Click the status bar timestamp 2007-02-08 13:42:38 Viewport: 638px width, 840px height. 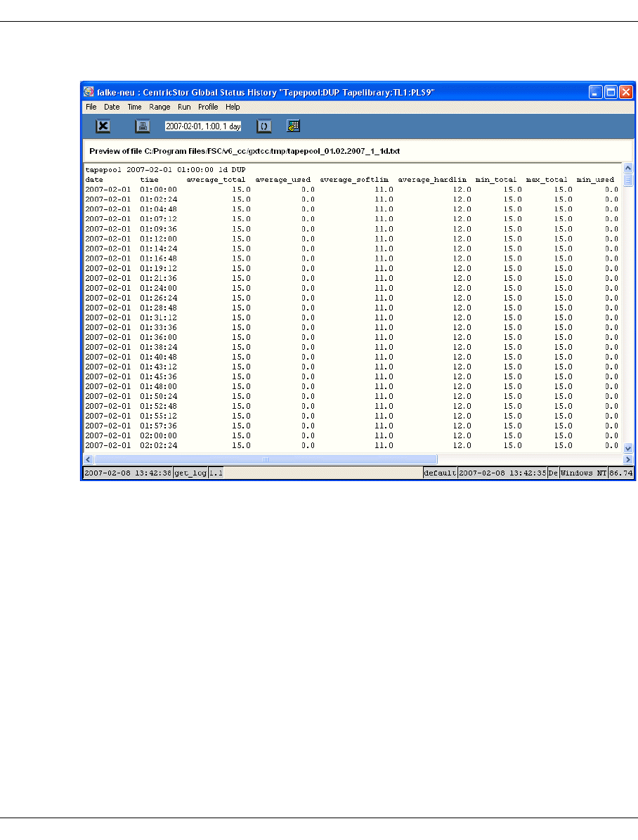[x=128, y=473]
